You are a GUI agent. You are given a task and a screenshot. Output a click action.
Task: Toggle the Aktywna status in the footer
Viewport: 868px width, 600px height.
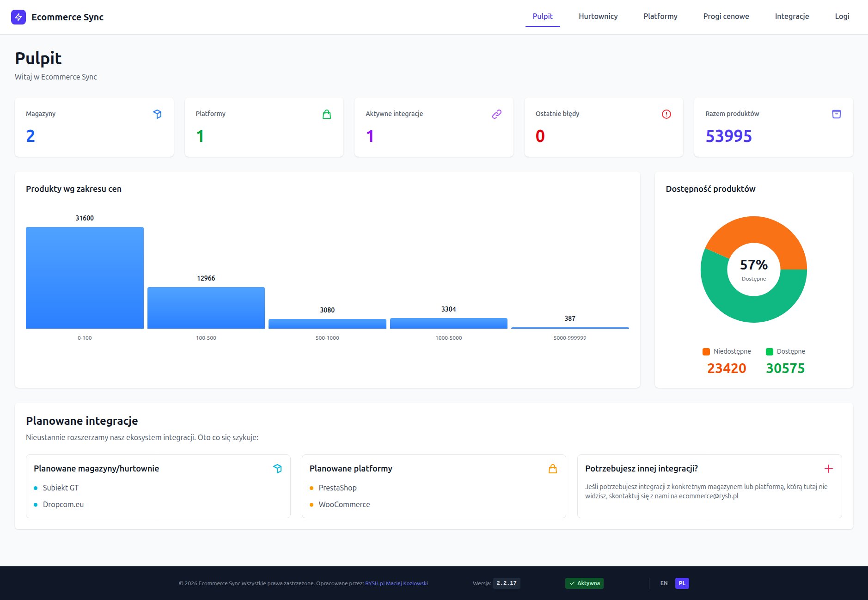(585, 583)
